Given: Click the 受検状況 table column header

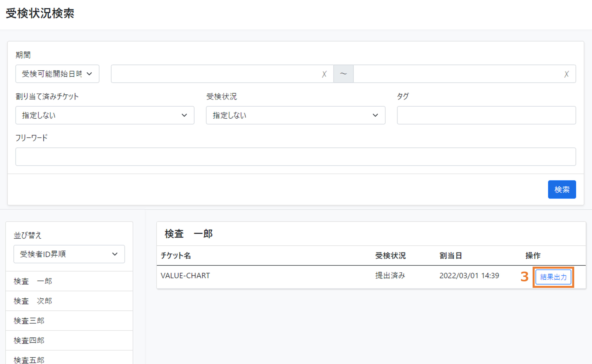Looking at the screenshot, I should 390,255.
